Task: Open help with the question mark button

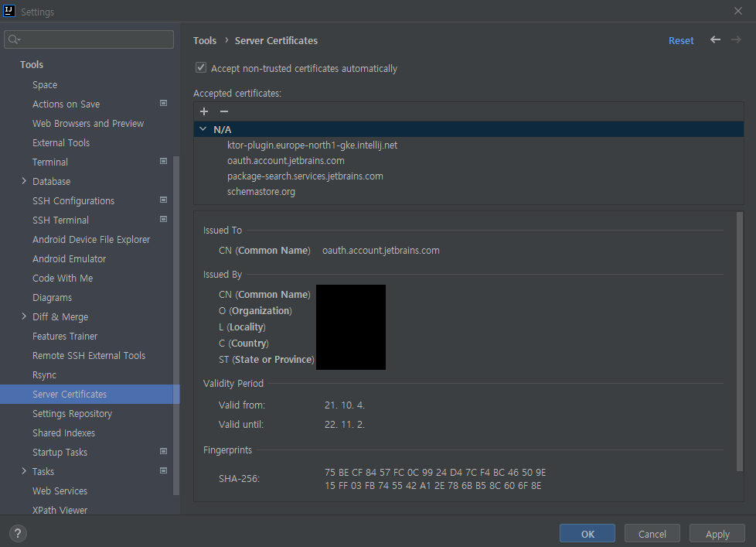Action: tap(18, 534)
